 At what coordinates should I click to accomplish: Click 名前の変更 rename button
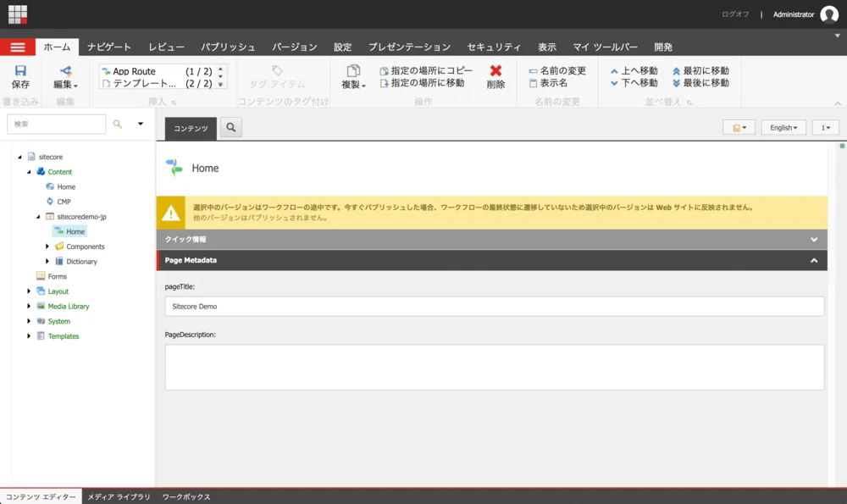coord(557,71)
